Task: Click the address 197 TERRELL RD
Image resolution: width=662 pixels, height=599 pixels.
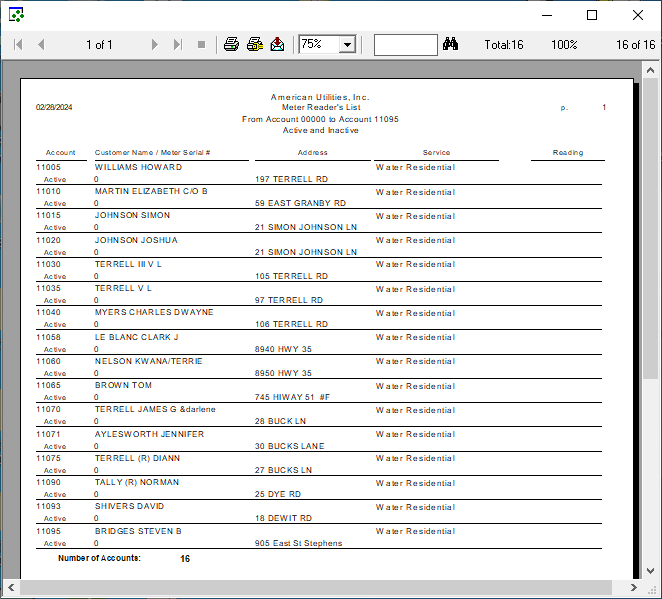Action: 291,179
